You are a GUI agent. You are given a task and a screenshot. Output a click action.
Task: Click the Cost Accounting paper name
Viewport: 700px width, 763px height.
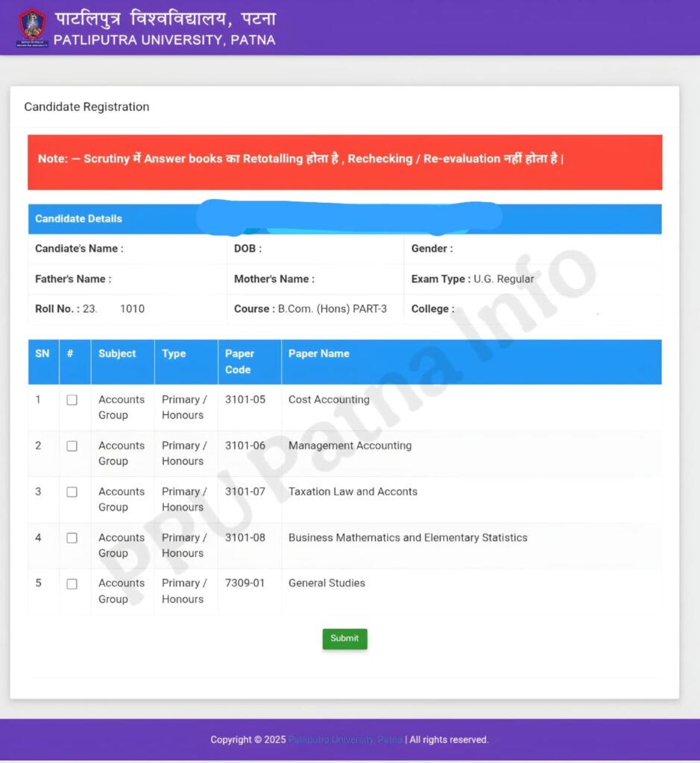tap(329, 399)
